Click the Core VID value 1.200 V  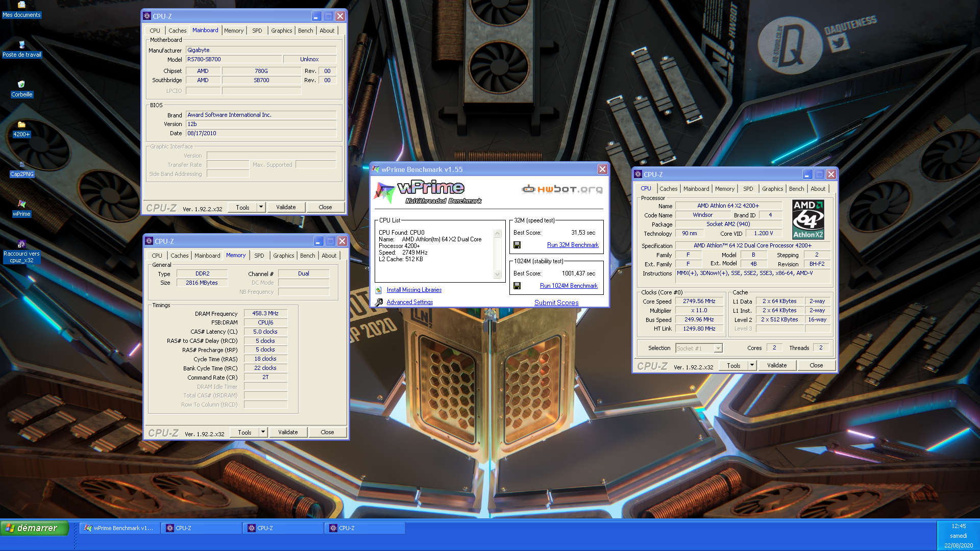click(763, 233)
